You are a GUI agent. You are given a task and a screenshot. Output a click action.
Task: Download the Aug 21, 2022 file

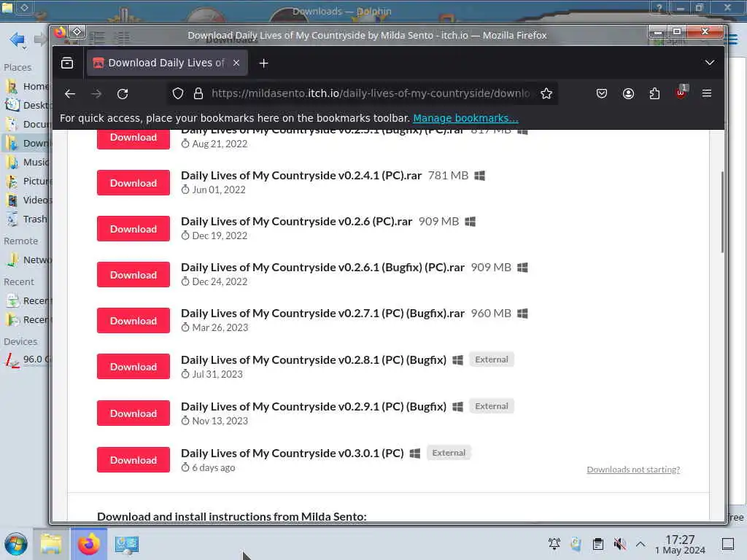[x=133, y=138]
